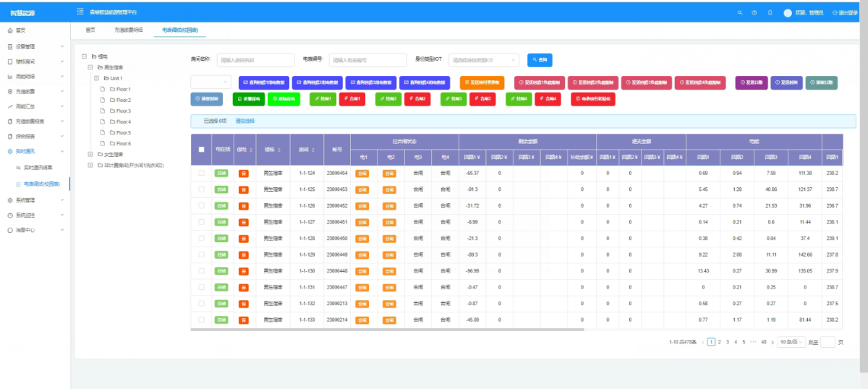Tick the select-all checkbox in table header
The width and height of the screenshot is (868, 389).
pos(201,150)
